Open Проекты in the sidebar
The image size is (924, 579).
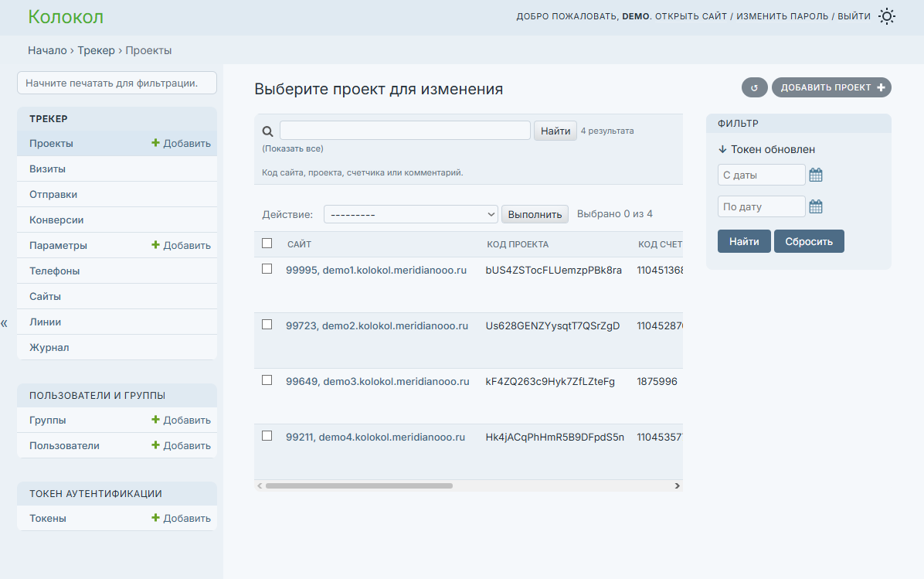[x=51, y=143]
